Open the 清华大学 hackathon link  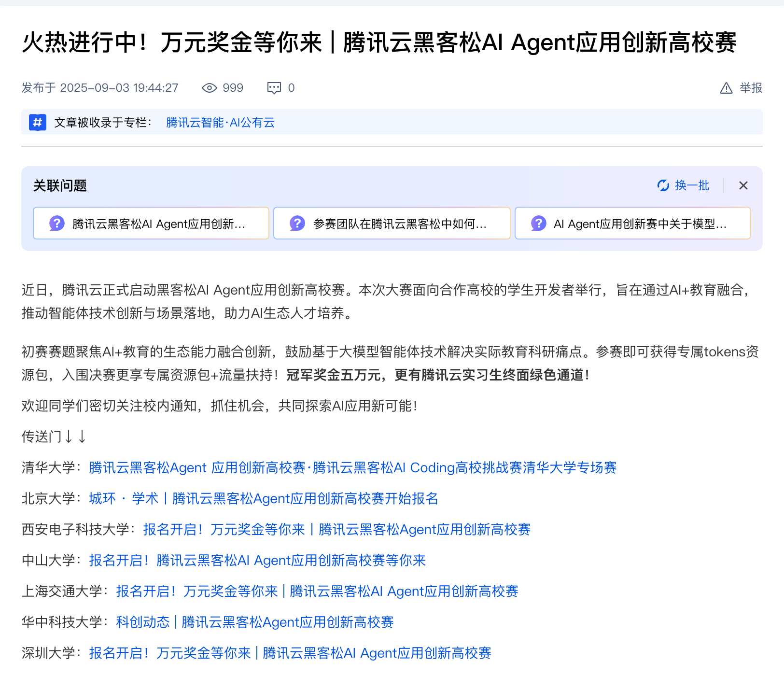(353, 467)
